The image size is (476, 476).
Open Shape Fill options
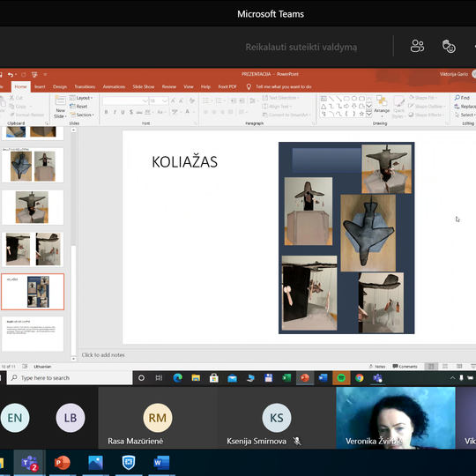(x=423, y=98)
